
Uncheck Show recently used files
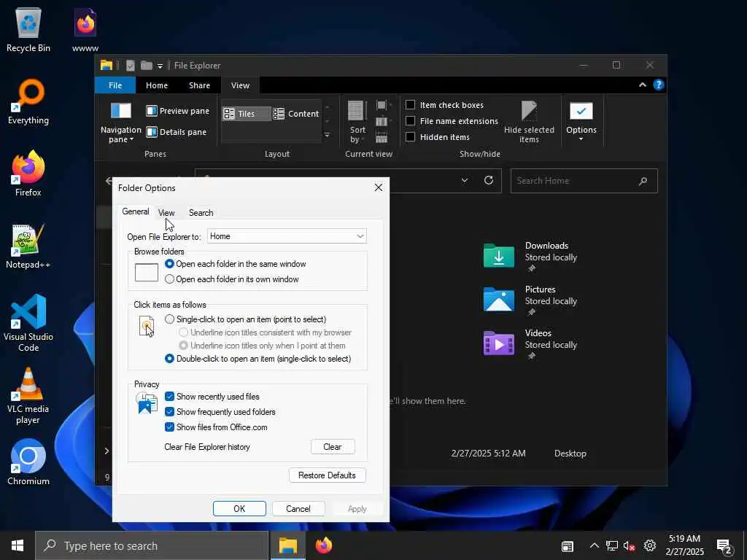(x=169, y=397)
